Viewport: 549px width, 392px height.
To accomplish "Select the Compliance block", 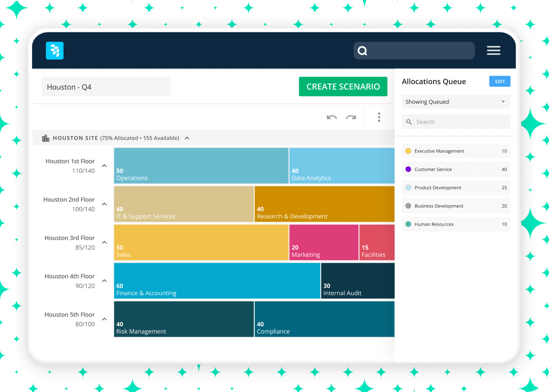I will click(x=325, y=319).
